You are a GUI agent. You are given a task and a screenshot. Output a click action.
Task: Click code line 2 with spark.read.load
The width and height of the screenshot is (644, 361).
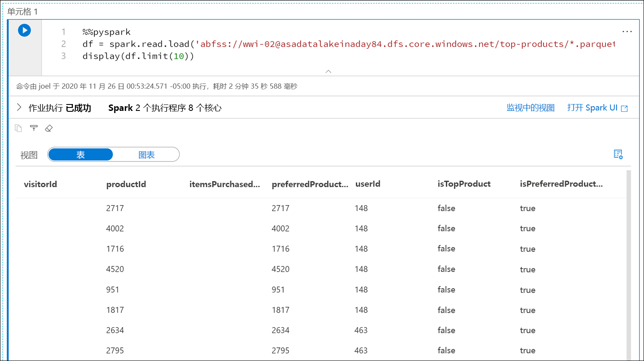pos(349,44)
